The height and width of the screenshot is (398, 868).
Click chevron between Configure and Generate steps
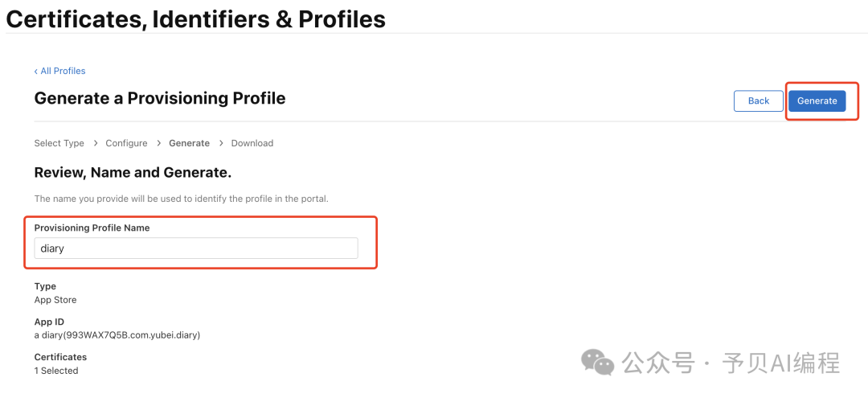pyautogui.click(x=158, y=143)
